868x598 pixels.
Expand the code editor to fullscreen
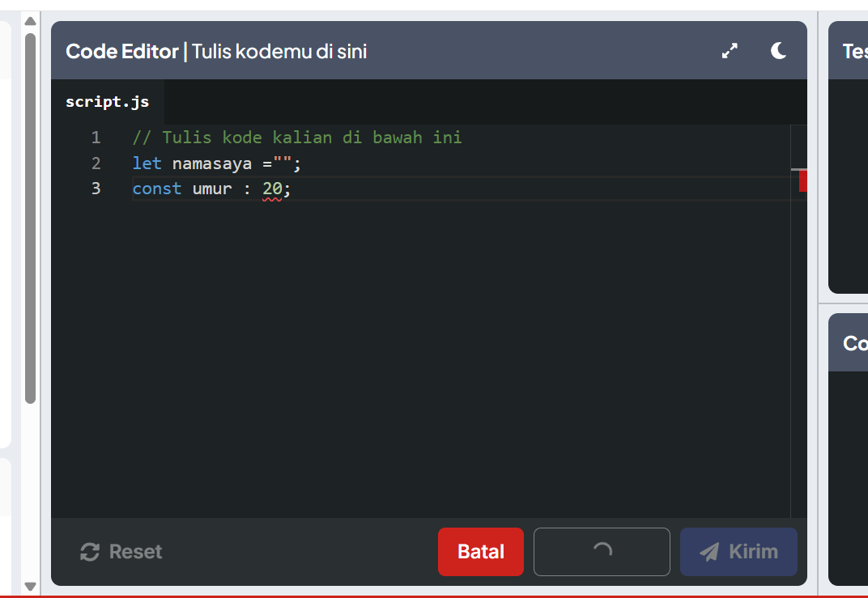730,51
